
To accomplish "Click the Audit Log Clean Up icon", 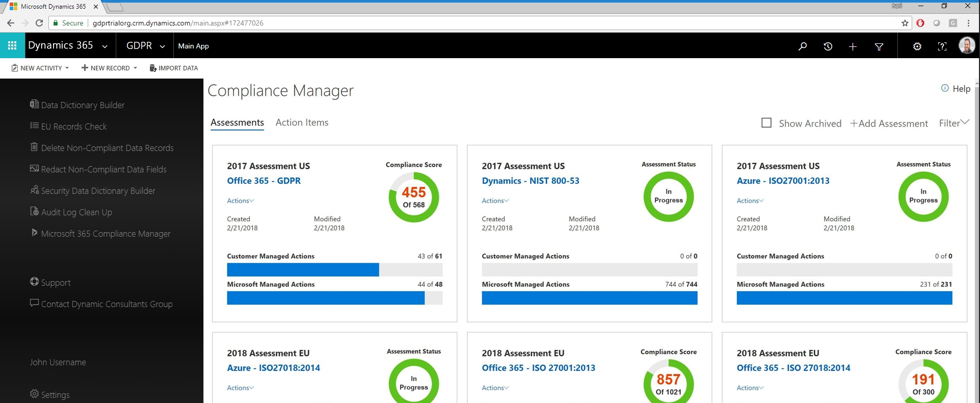I will click(x=34, y=211).
